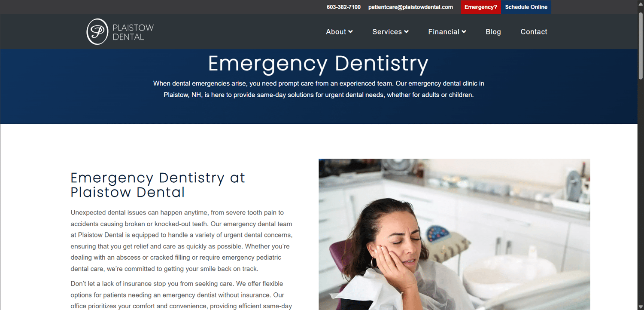This screenshot has width=644, height=310.
Task: Go to the Contact page
Action: (534, 32)
